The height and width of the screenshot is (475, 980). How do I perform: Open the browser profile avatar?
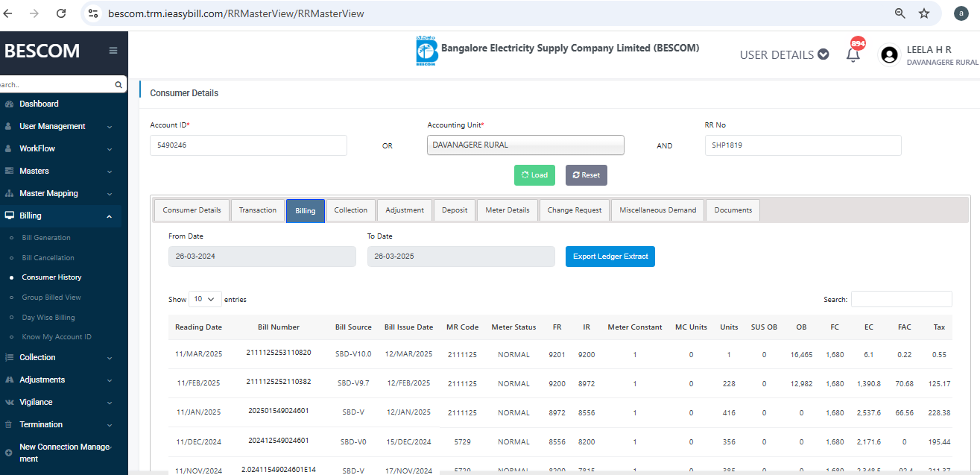(961, 13)
